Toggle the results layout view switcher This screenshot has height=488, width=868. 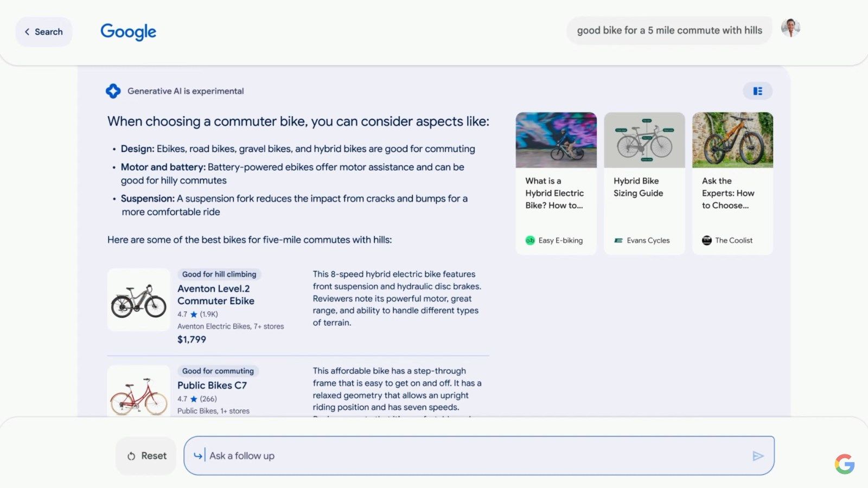(x=758, y=91)
